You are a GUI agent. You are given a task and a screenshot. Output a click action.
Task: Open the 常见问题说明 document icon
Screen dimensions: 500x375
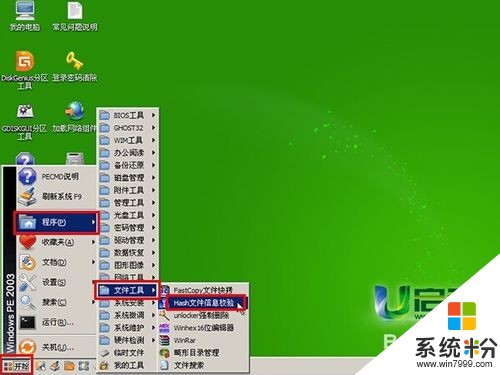(x=75, y=16)
